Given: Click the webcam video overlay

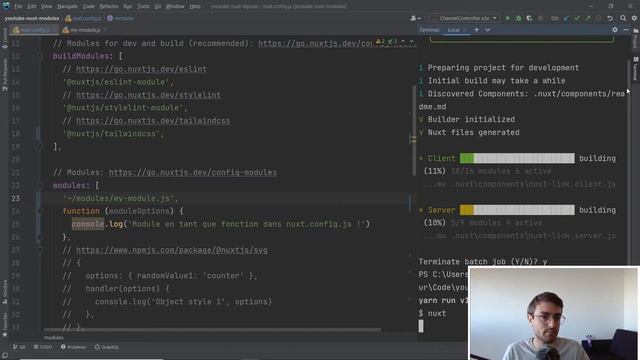Looking at the screenshot, I should (554, 313).
